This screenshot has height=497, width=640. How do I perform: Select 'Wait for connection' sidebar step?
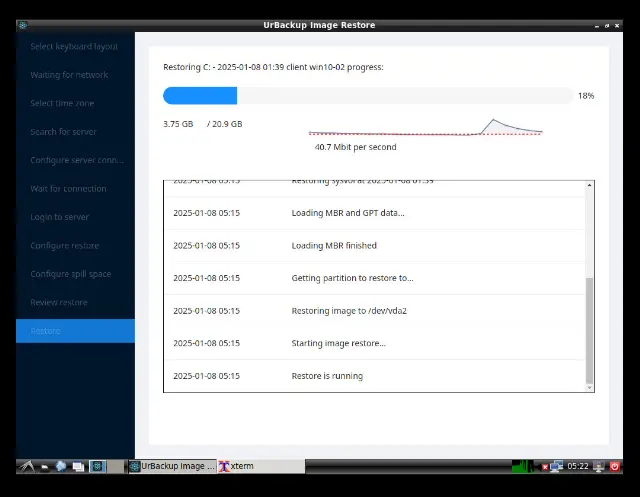click(75, 189)
